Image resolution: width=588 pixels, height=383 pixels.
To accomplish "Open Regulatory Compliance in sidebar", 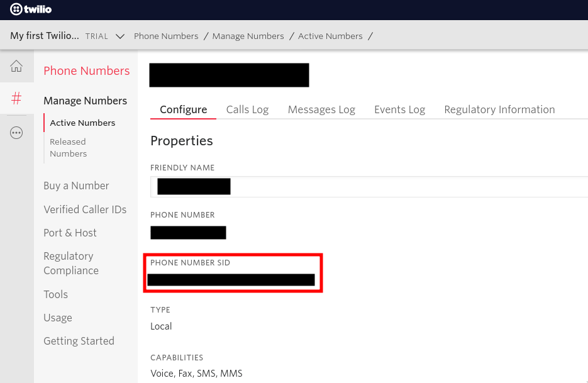I will pos(70,264).
